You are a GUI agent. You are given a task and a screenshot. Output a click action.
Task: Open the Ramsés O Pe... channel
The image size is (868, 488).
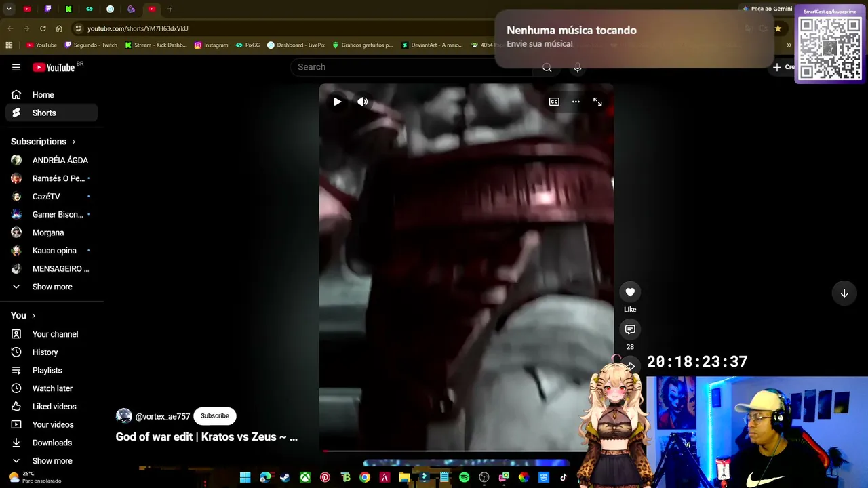52,178
